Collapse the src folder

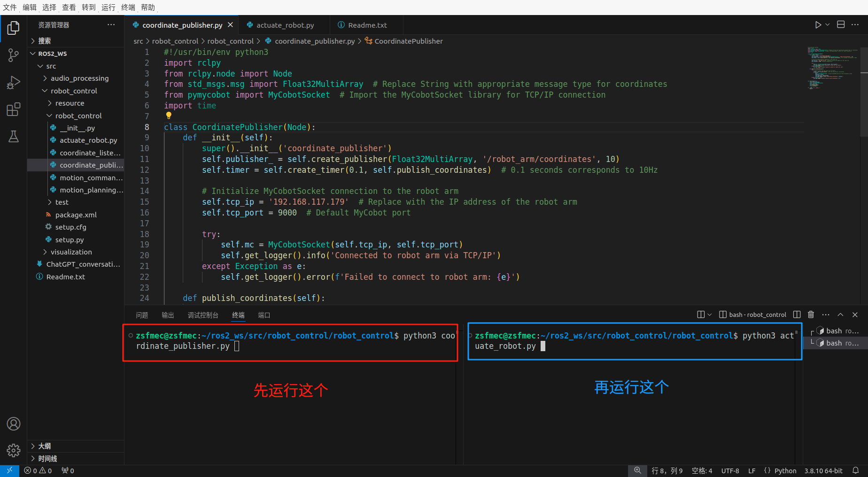tap(76, 66)
